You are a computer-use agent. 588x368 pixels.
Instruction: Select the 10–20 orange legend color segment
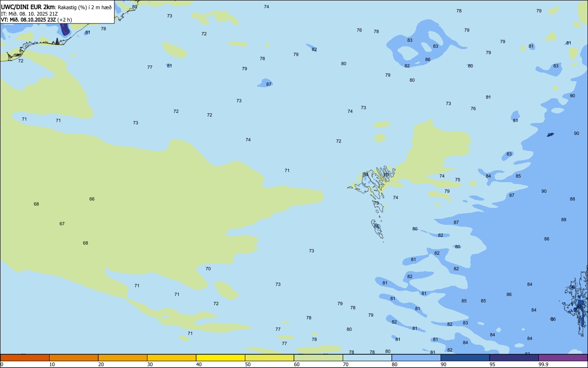coord(73,357)
